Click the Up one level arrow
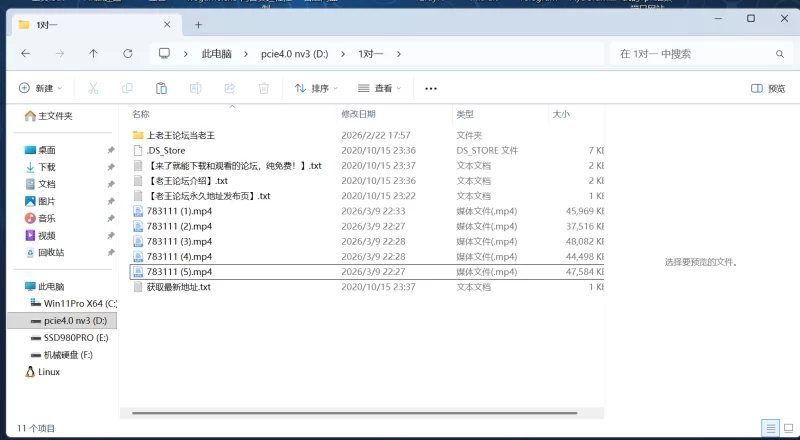 (x=93, y=53)
